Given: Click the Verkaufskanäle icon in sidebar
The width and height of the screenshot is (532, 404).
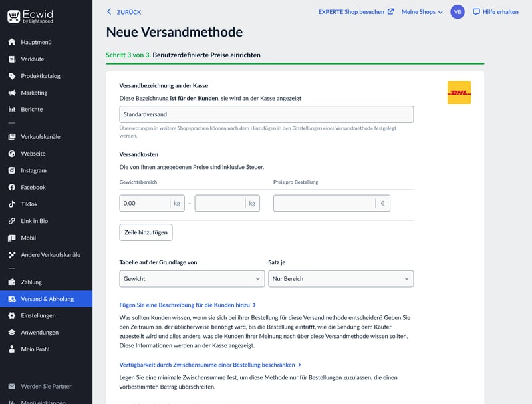Looking at the screenshot, I should coord(12,137).
